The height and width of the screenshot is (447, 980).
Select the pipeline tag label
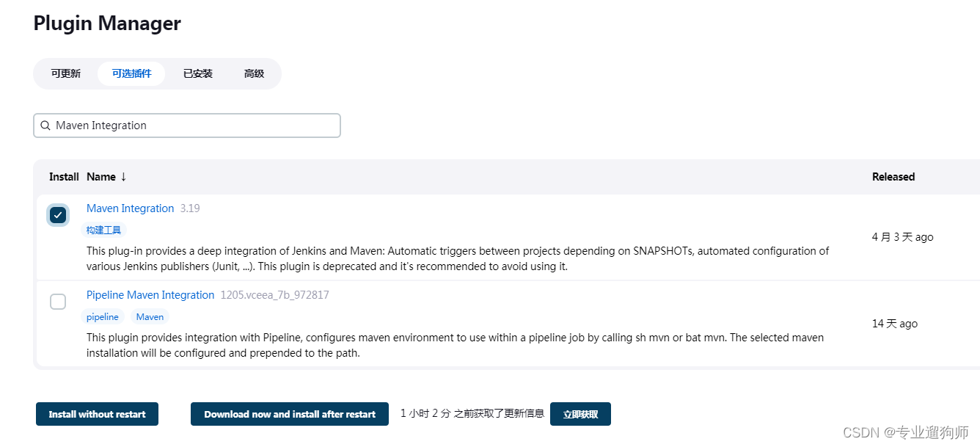click(103, 316)
